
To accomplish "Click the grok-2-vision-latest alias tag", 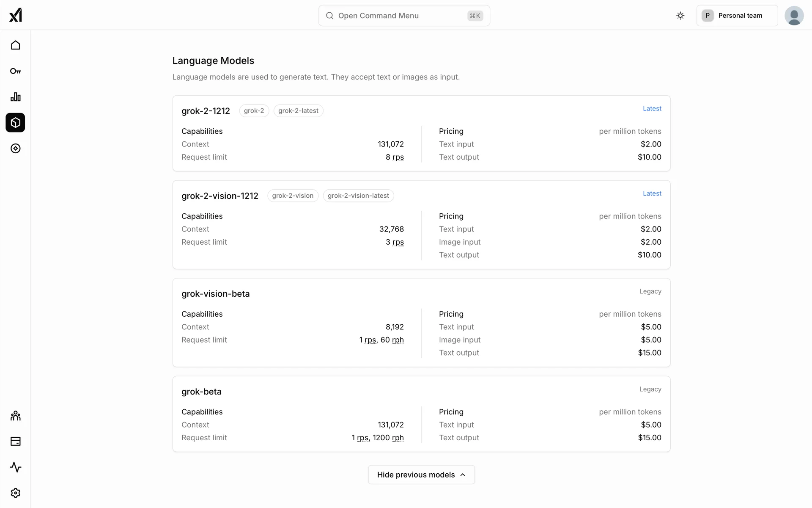I will pos(358,196).
